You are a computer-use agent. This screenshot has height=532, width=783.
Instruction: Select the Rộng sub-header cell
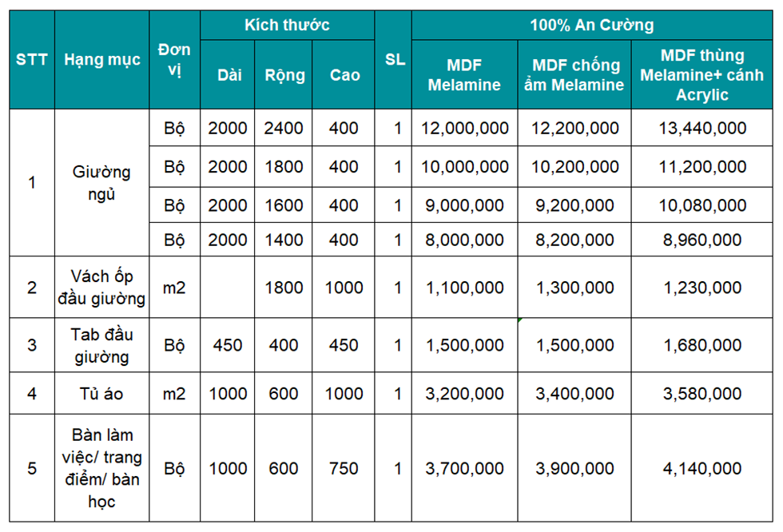pyautogui.click(x=284, y=75)
